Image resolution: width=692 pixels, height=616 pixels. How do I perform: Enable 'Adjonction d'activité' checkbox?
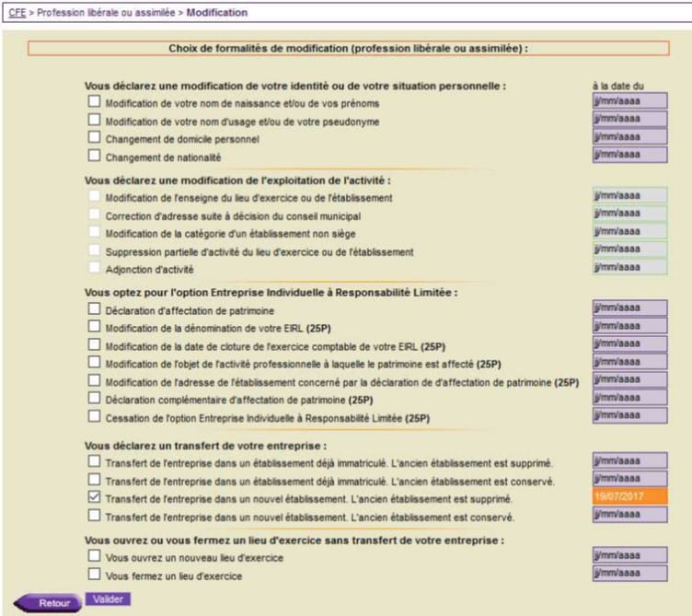[x=94, y=267]
